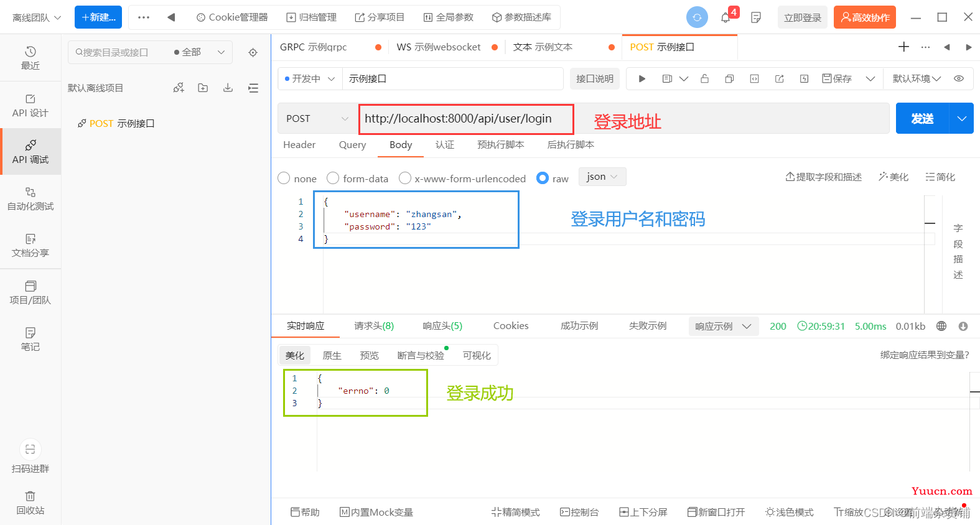980x525 pixels.
Task: Click the share export icon
Action: 779,79
